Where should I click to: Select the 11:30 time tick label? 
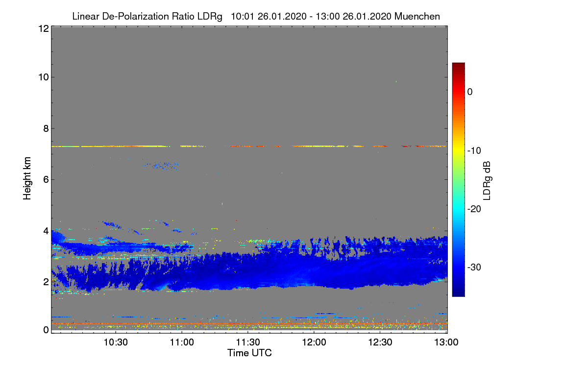[x=248, y=343]
